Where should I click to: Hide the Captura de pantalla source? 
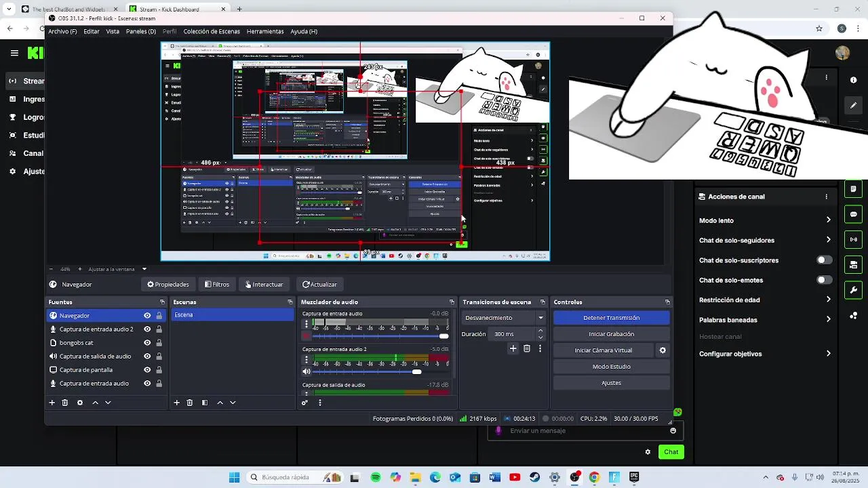(147, 370)
